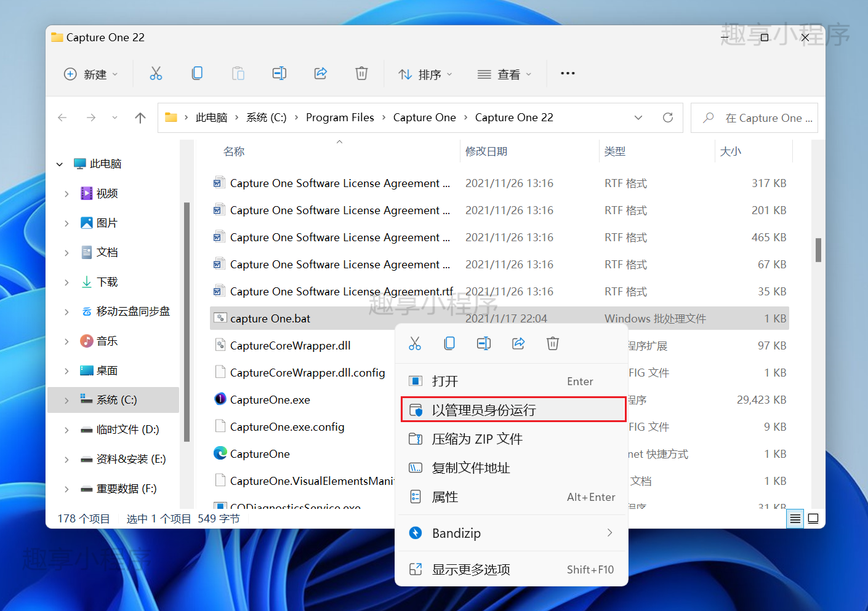
Task: Click the search box 在 Capture One
Action: click(x=754, y=118)
